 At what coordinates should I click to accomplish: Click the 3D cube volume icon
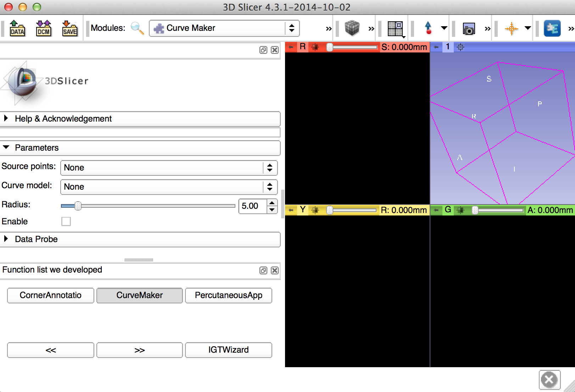click(352, 28)
